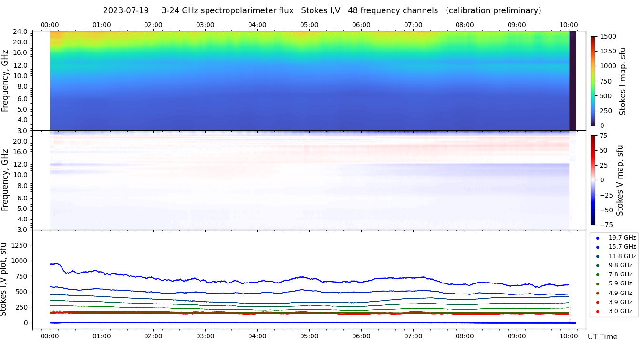Click the 3.0 GHz red legend dot
Image resolution: width=644 pixels, height=346 pixels.
tap(597, 312)
